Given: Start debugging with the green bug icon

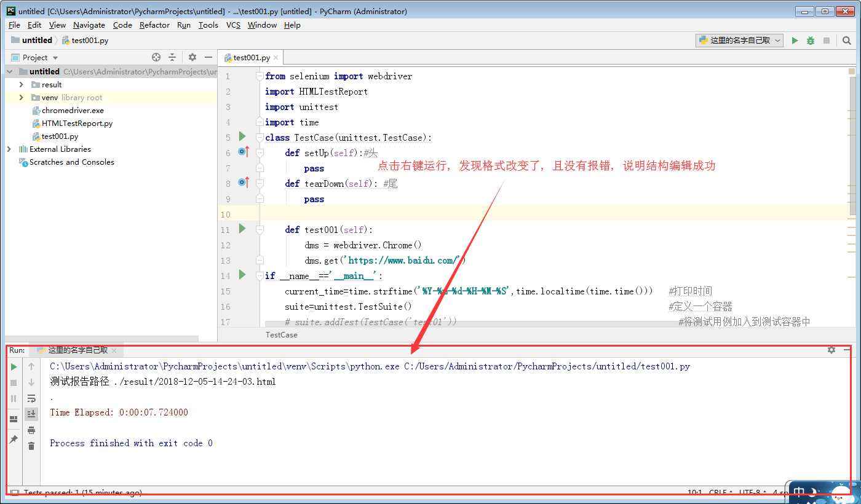Looking at the screenshot, I should tap(811, 41).
